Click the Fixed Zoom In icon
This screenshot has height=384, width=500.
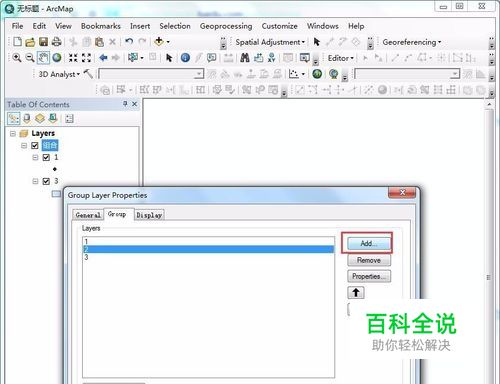point(73,58)
